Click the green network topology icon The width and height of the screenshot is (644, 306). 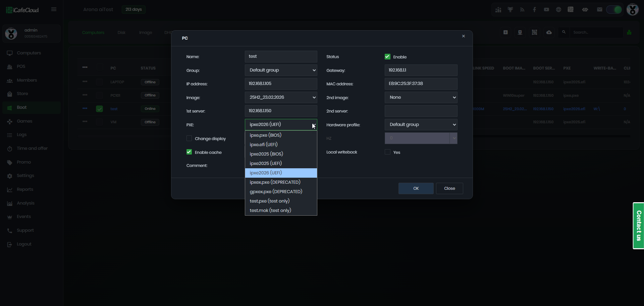pos(629,32)
